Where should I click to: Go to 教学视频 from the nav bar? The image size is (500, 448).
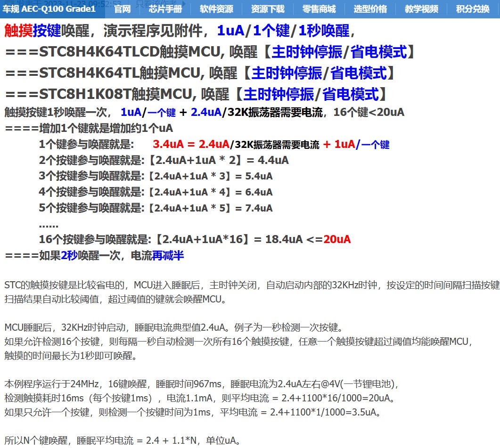coord(422,9)
